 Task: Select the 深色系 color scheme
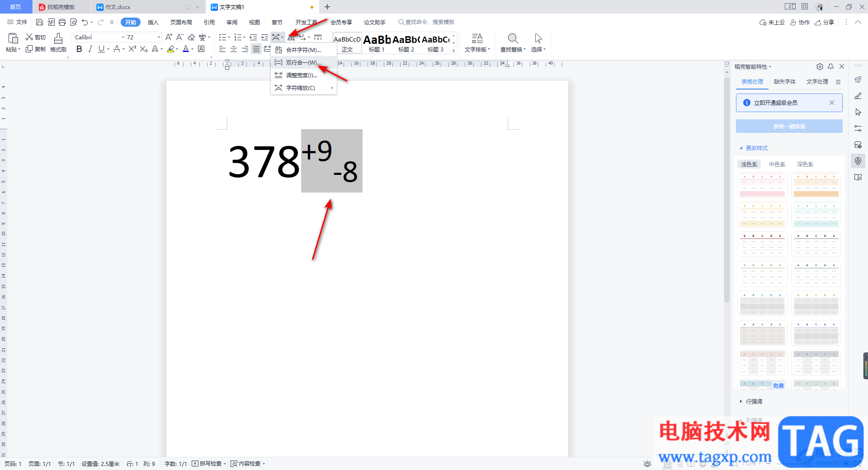(805, 164)
